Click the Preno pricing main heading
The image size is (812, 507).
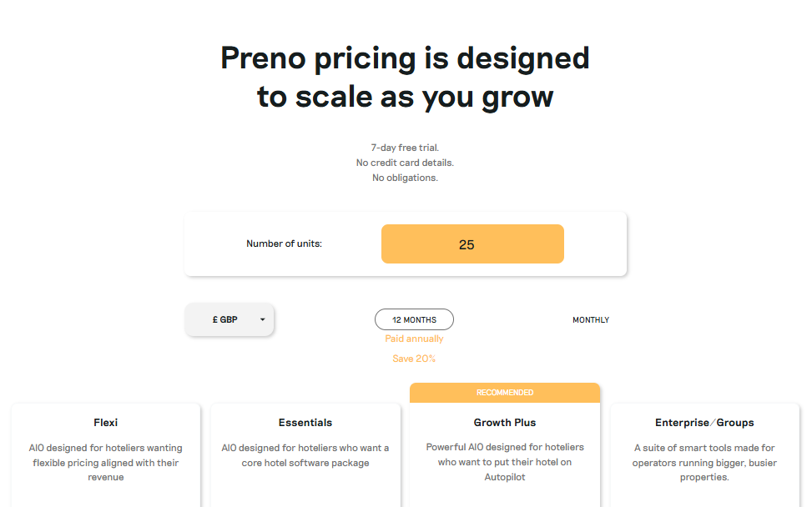click(x=405, y=77)
